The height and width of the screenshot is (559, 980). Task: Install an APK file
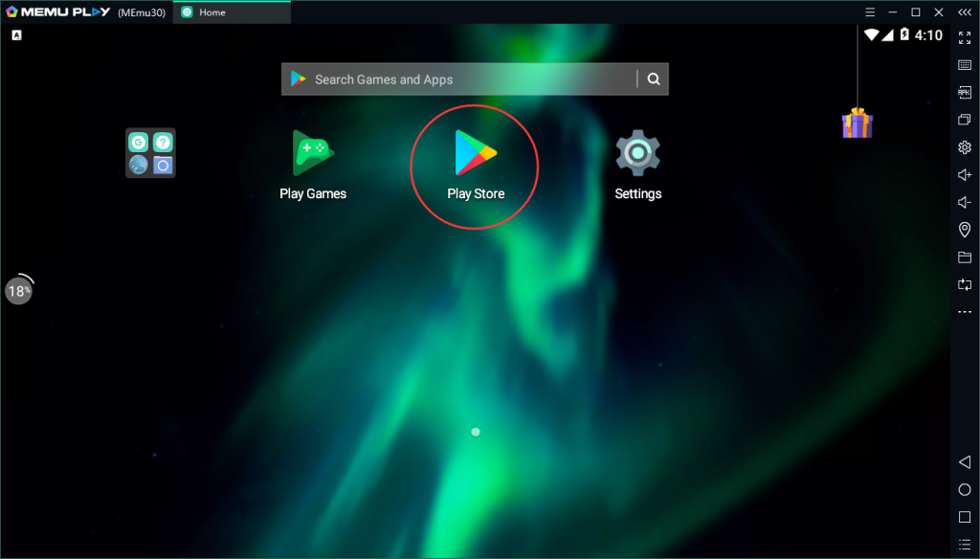[965, 93]
